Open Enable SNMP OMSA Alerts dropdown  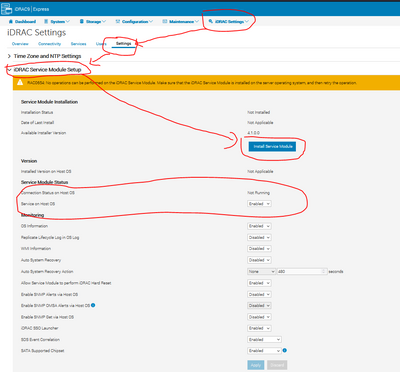(259, 305)
